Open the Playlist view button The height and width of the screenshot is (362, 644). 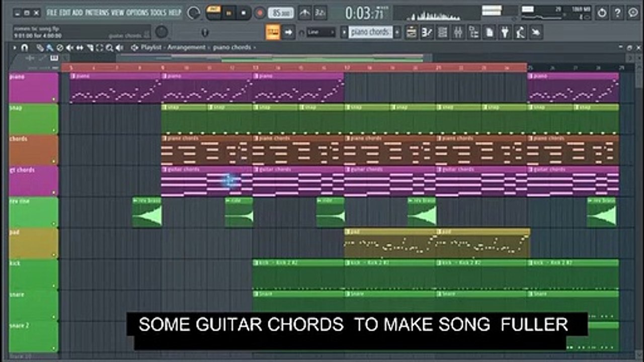click(412, 32)
